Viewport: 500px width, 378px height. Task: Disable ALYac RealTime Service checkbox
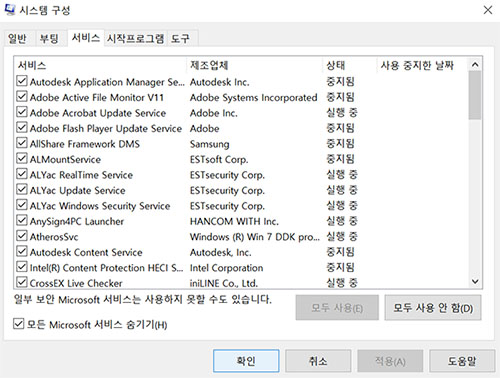point(22,174)
